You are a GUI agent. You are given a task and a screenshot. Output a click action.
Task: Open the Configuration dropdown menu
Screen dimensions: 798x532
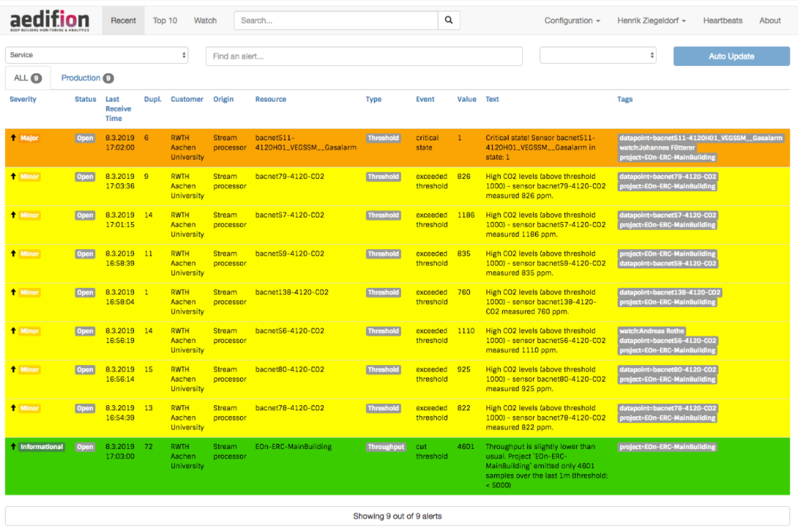point(572,21)
